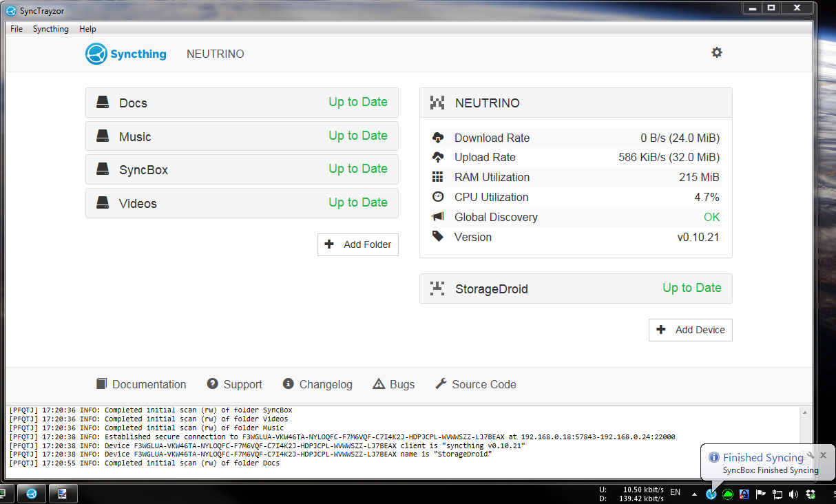836x504 pixels.
Task: Click the 215 MiB RAM value
Action: point(699,177)
